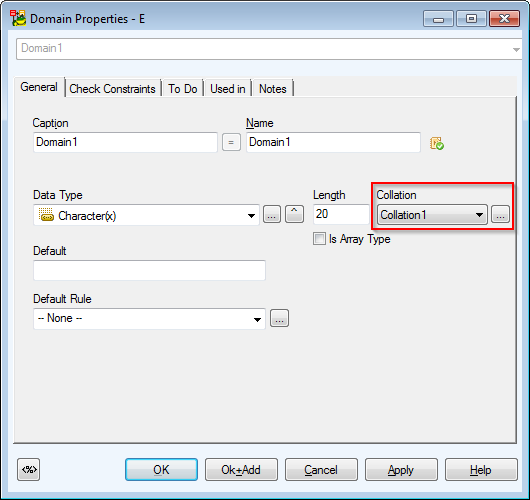Image resolution: width=530 pixels, height=500 pixels.
Task: Open the Domain1 selector dropdown at the top
Action: (516, 50)
